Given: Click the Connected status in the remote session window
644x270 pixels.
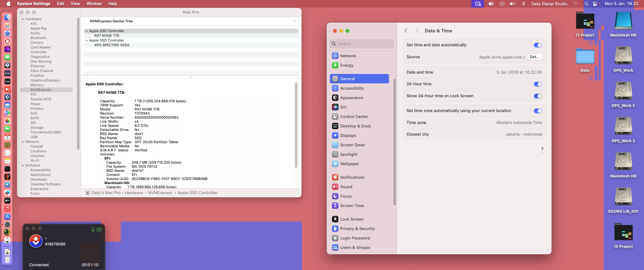Looking at the screenshot, I should pyautogui.click(x=39, y=265).
